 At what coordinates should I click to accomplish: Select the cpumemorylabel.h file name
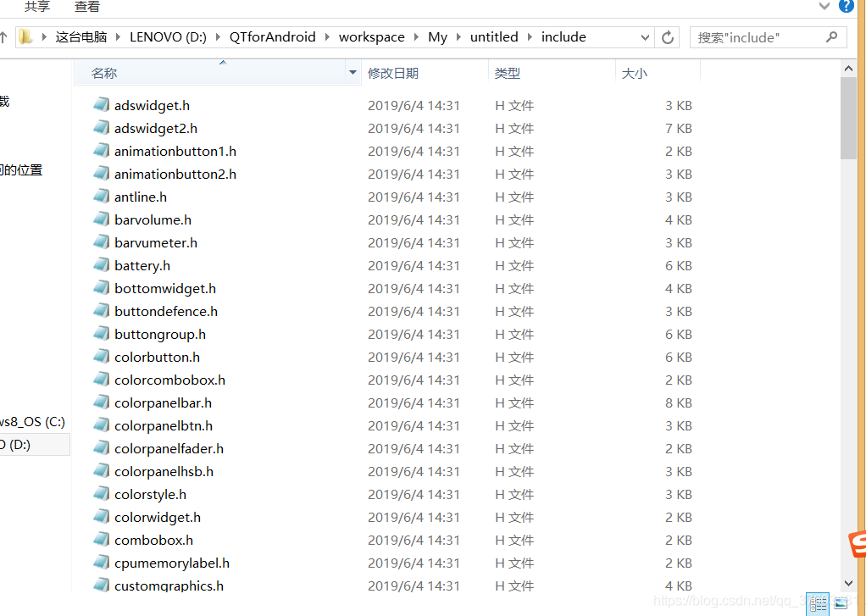172,563
